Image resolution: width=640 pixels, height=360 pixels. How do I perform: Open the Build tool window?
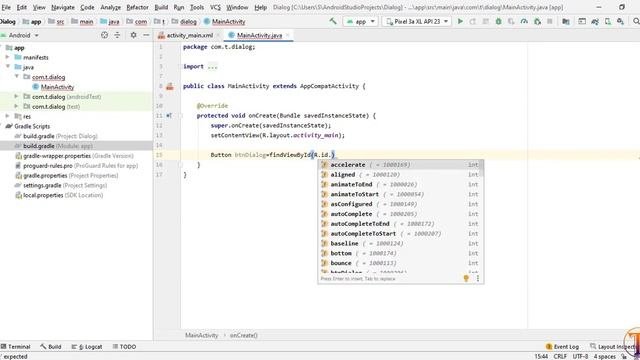pyautogui.click(x=51, y=347)
